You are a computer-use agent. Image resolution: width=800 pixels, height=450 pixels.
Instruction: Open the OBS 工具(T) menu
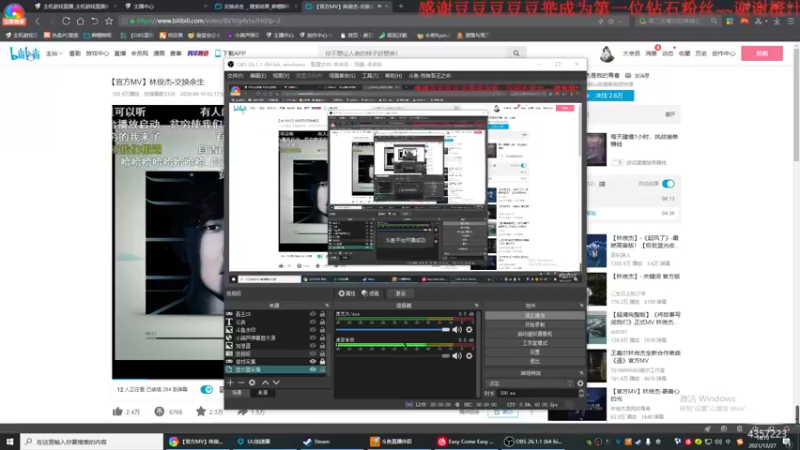[x=370, y=76]
